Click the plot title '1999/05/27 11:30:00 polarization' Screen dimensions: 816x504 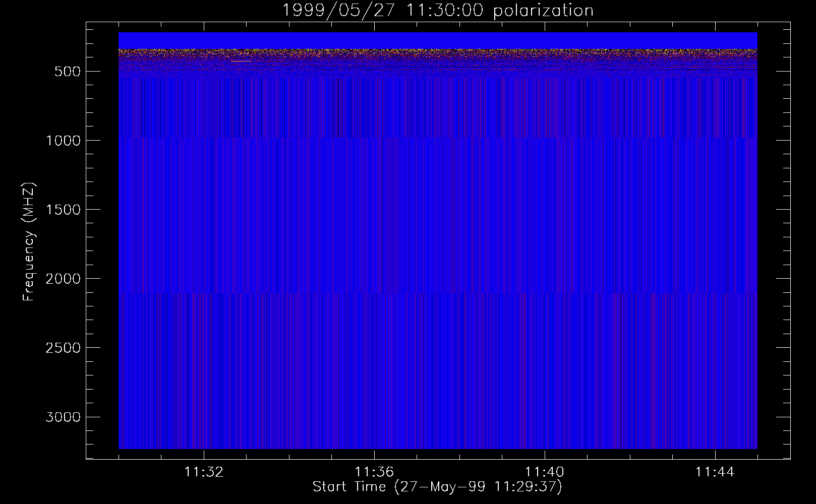coord(437,11)
